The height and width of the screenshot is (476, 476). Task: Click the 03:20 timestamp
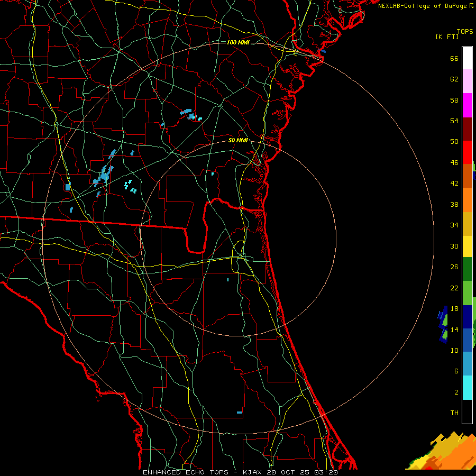pos(326,472)
